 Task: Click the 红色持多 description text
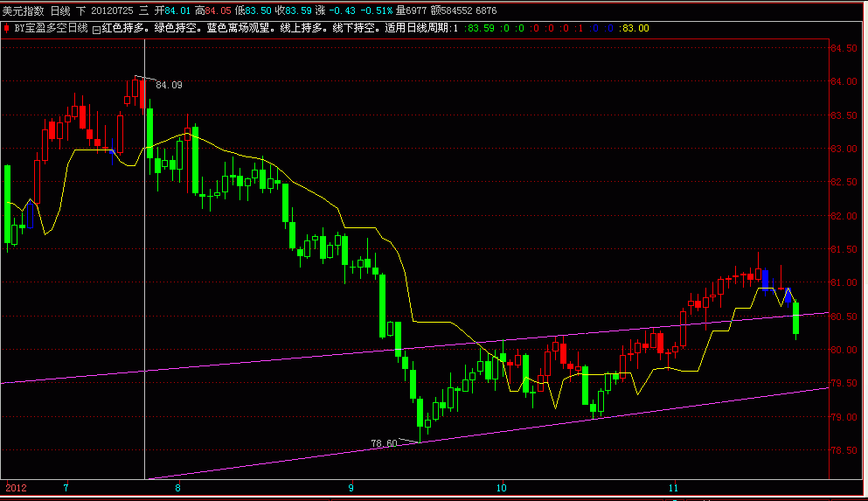122,28
